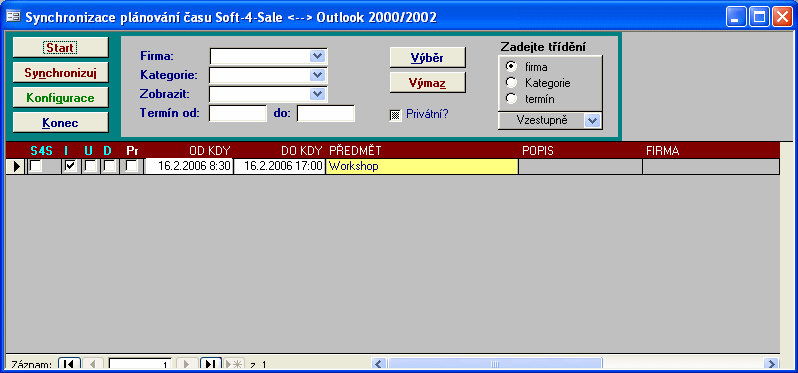Click the Výběr button

[428, 58]
